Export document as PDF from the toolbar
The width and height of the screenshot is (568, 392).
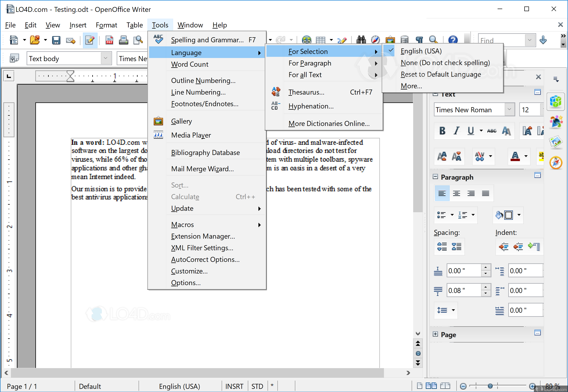[109, 40]
